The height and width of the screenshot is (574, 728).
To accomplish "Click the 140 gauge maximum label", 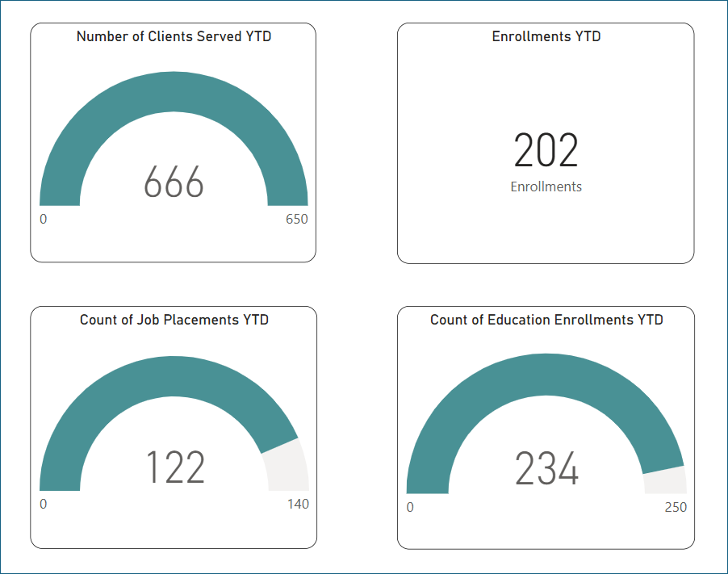I will point(298,505).
